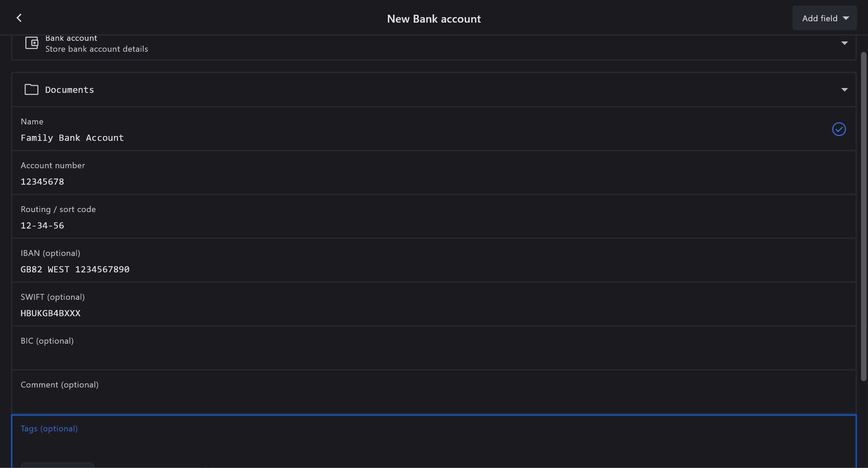Viewport: 868px width, 468px height.
Task: Expand the Bank account type selector
Action: (x=844, y=43)
